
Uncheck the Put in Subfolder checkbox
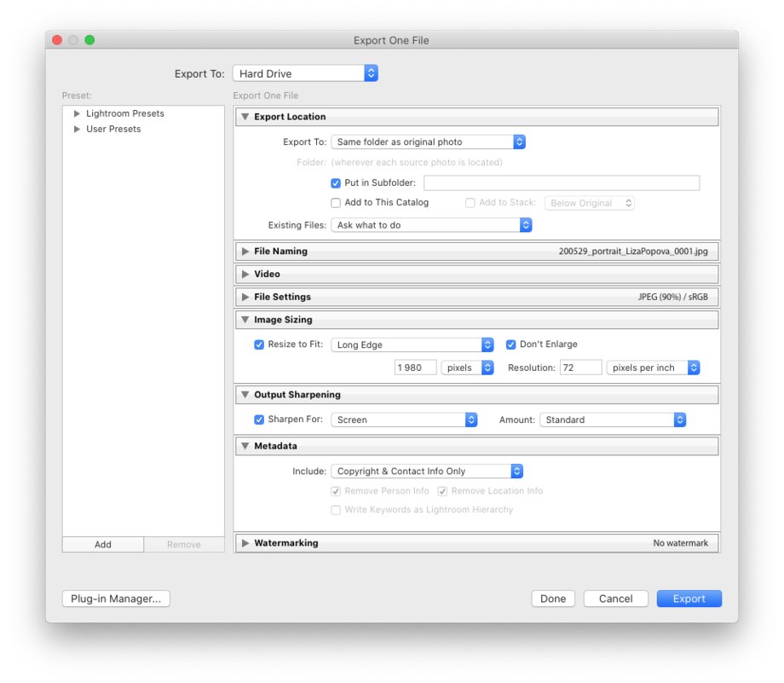pos(336,182)
